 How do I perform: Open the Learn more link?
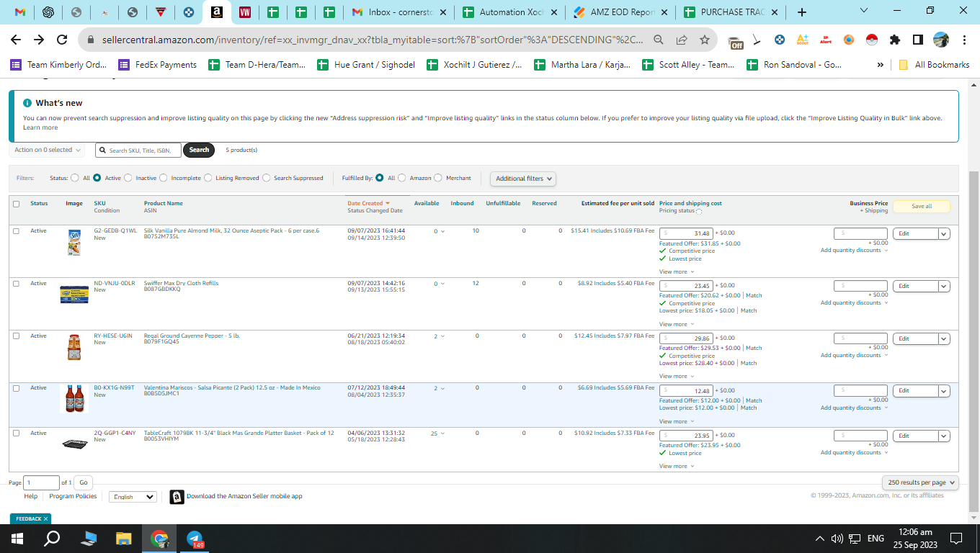[x=40, y=127]
